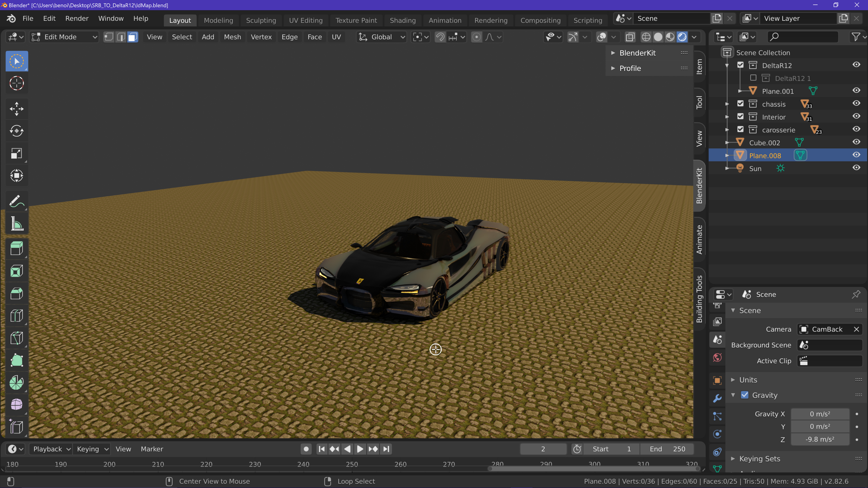The image size is (868, 488).
Task: Select the Move tool
Action: pyautogui.click(x=17, y=109)
